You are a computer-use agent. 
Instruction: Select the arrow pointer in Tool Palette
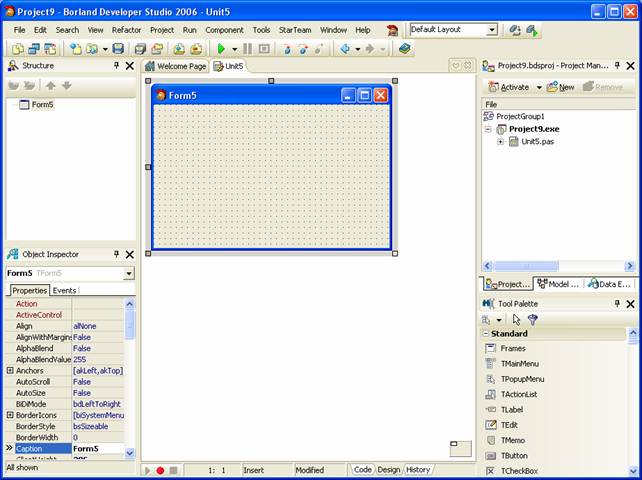[516, 319]
